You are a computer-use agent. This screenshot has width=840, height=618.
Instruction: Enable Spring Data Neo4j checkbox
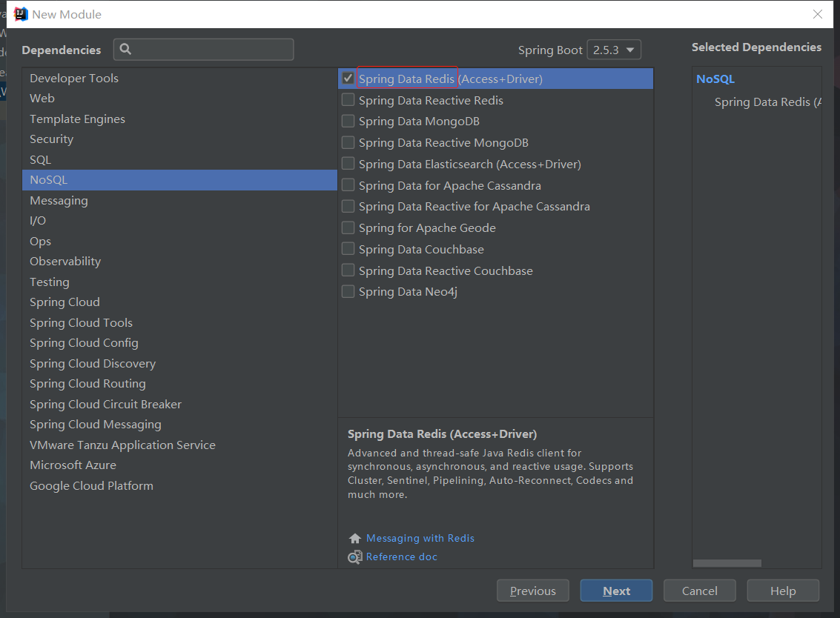pyautogui.click(x=348, y=291)
